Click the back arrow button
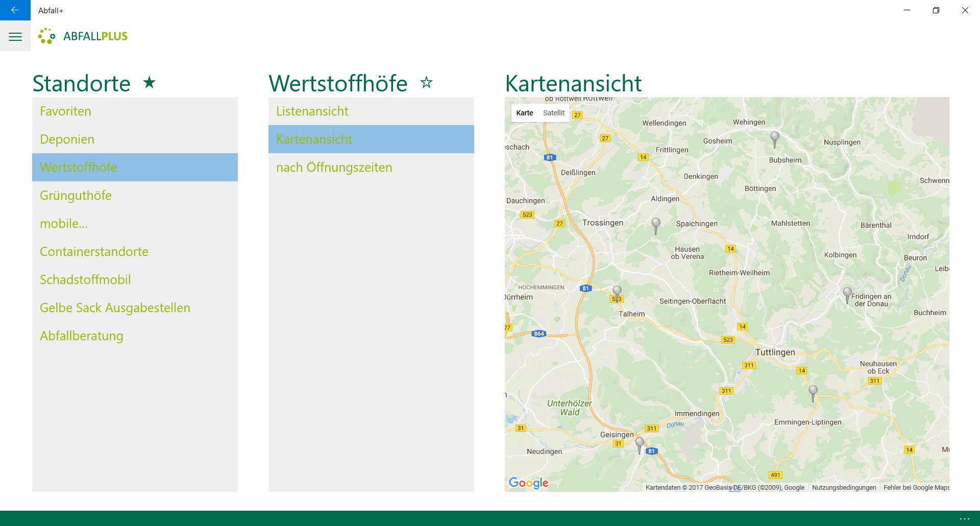980x526 pixels. (15, 10)
